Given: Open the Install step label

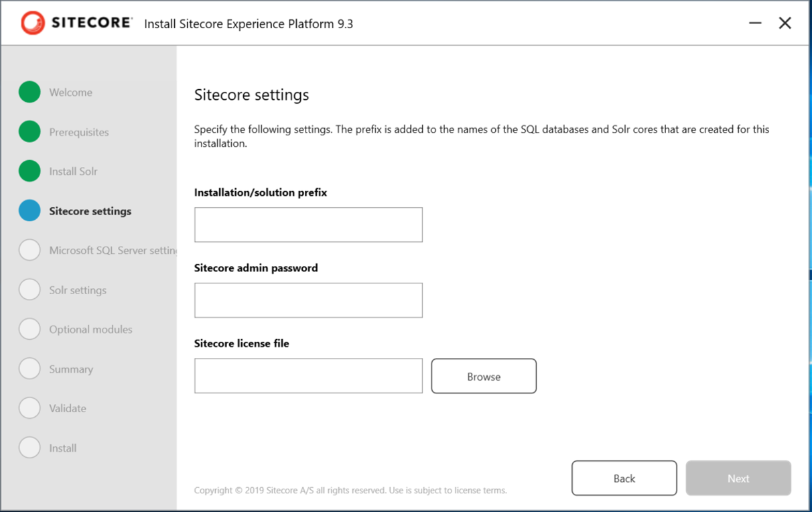Looking at the screenshot, I should click(62, 448).
